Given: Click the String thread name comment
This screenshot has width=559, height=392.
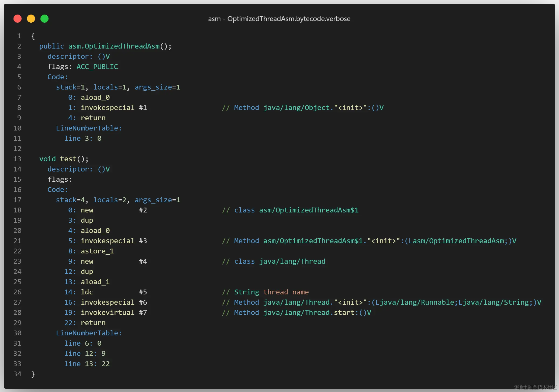Looking at the screenshot, I should 265,292.
